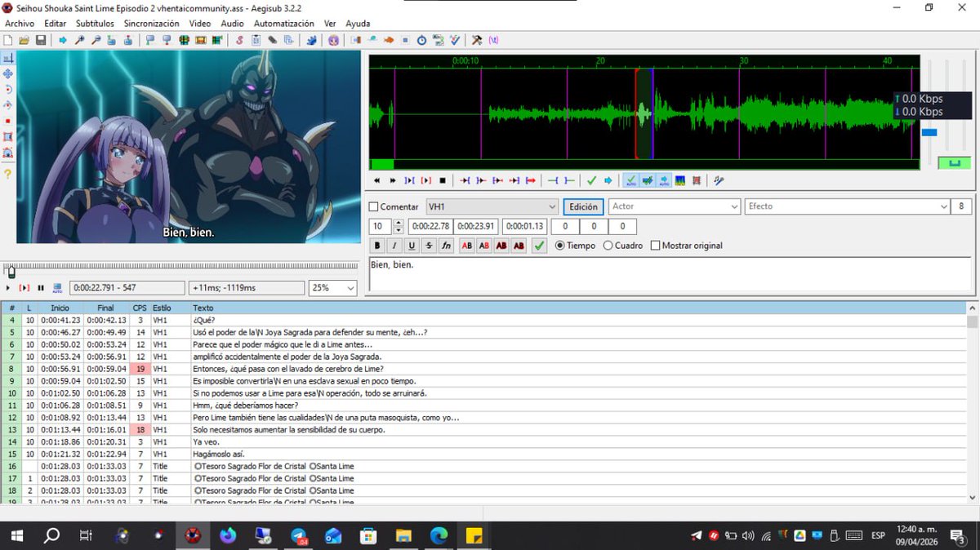Screen dimensions: 980x550
Task: Select the scale subtitles tool
Action: coord(7,121)
